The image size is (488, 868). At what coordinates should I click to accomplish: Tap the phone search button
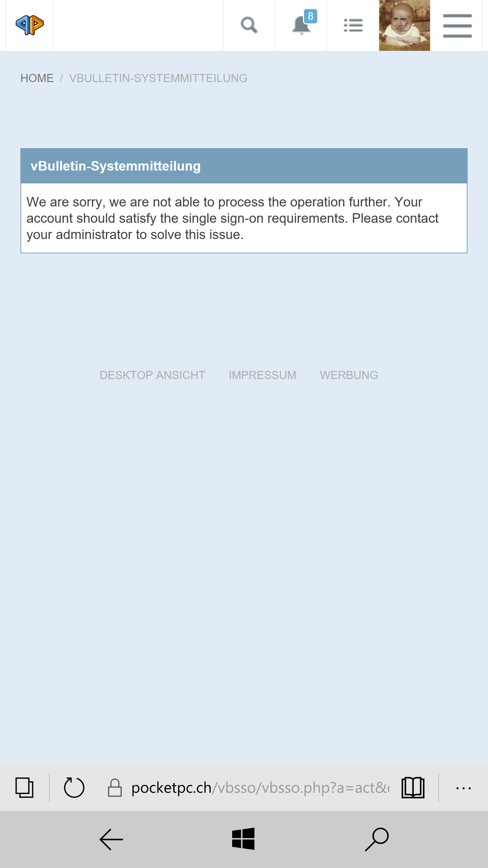pyautogui.click(x=377, y=840)
